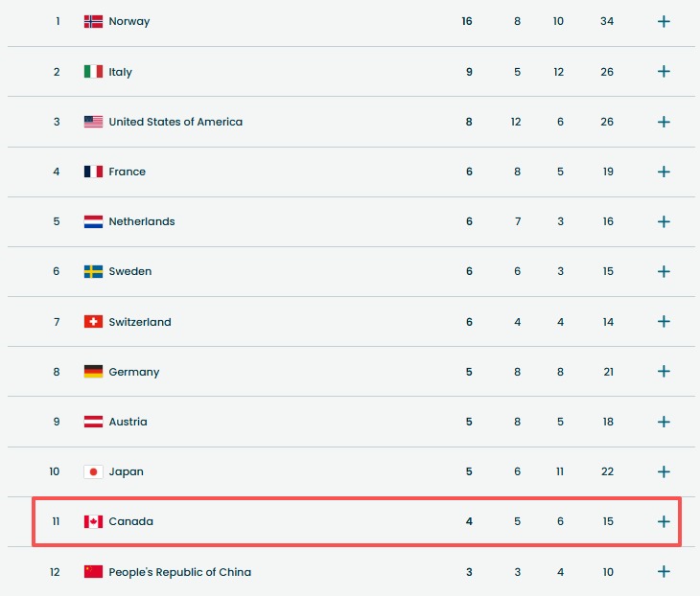
Task: Click the Germany flag icon
Action: (93, 372)
